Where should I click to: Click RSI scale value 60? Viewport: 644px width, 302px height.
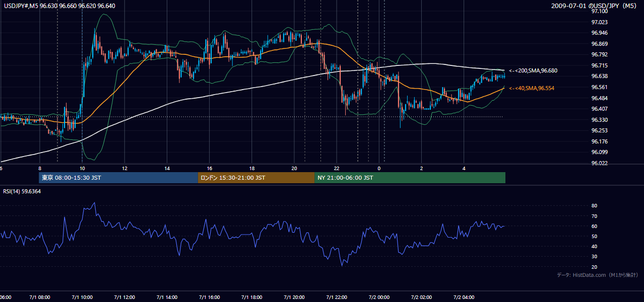(x=594, y=226)
